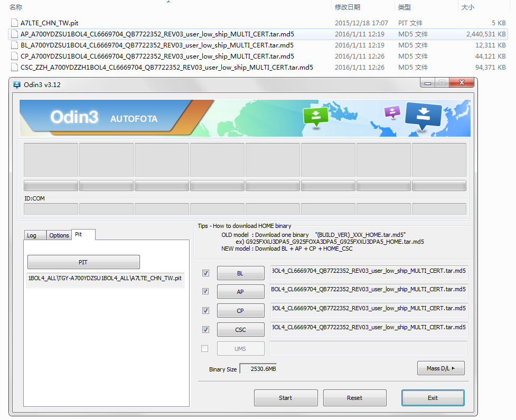Sort files by 大小 column header
The height and width of the screenshot is (420, 516).
point(467,7)
